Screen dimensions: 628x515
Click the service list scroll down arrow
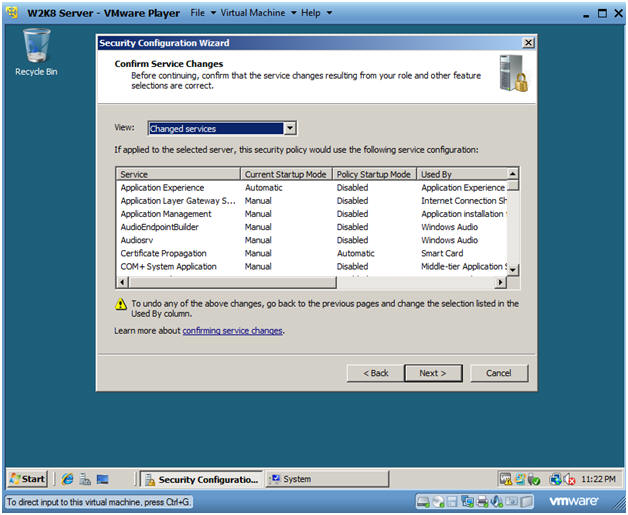pos(513,270)
